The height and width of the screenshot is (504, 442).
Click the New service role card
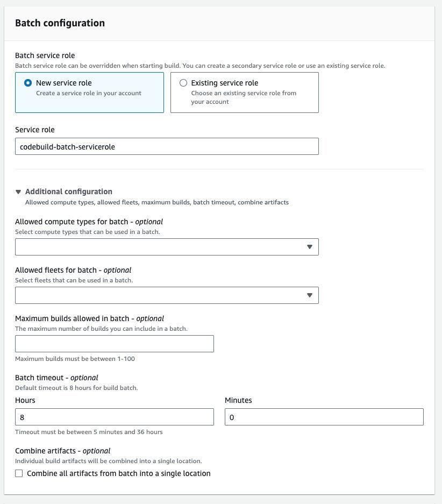tap(90, 92)
